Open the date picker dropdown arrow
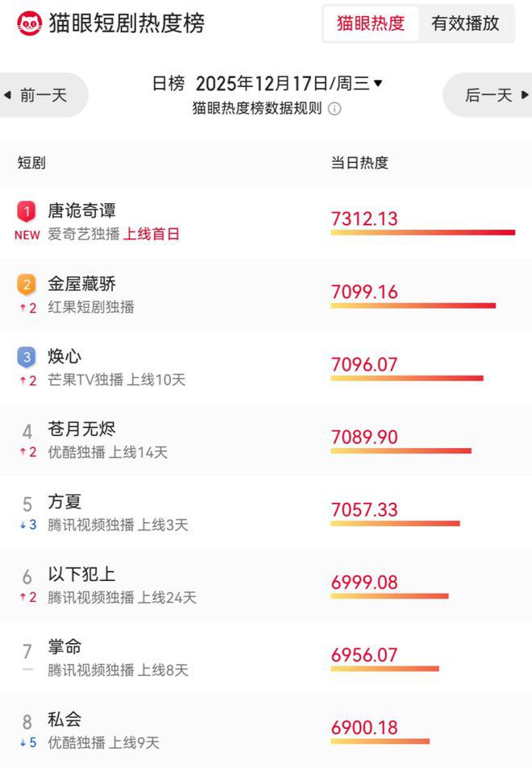 click(378, 83)
